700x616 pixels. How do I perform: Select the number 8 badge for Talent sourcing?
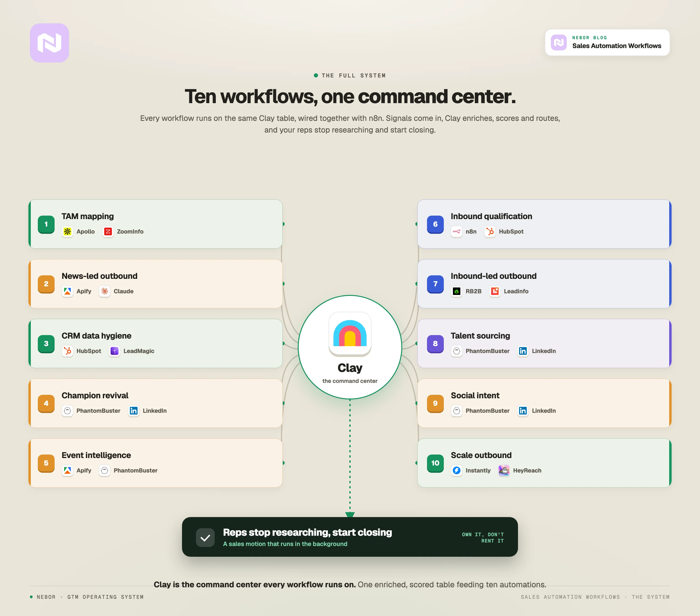click(435, 344)
